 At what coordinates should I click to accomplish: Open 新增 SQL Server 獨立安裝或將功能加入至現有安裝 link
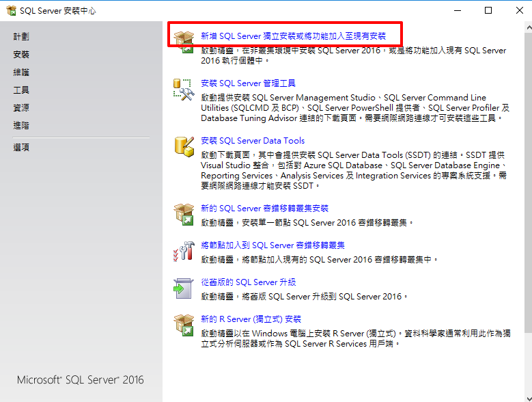coord(293,36)
